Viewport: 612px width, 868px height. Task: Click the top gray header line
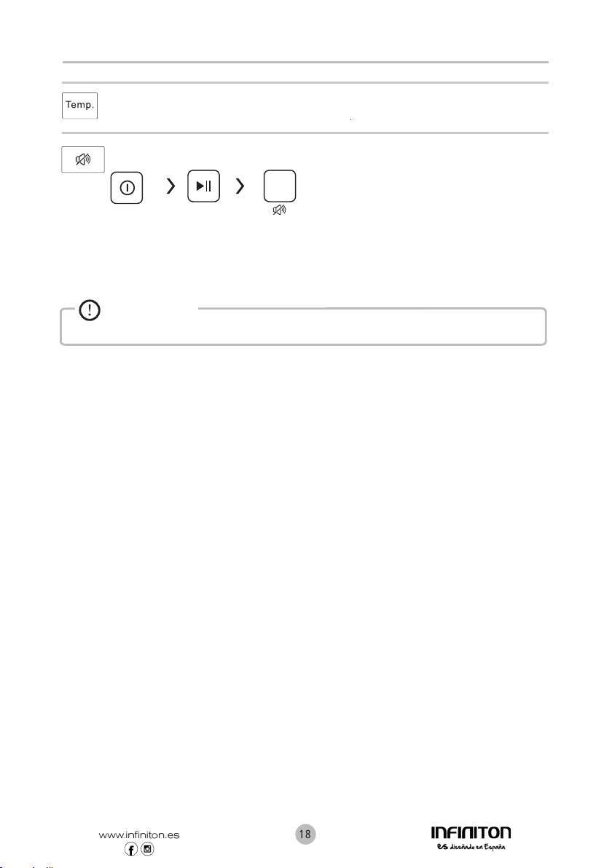305,63
